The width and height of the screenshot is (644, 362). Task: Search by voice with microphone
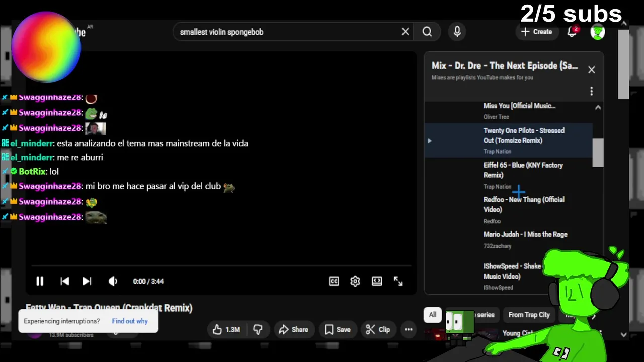457,32
